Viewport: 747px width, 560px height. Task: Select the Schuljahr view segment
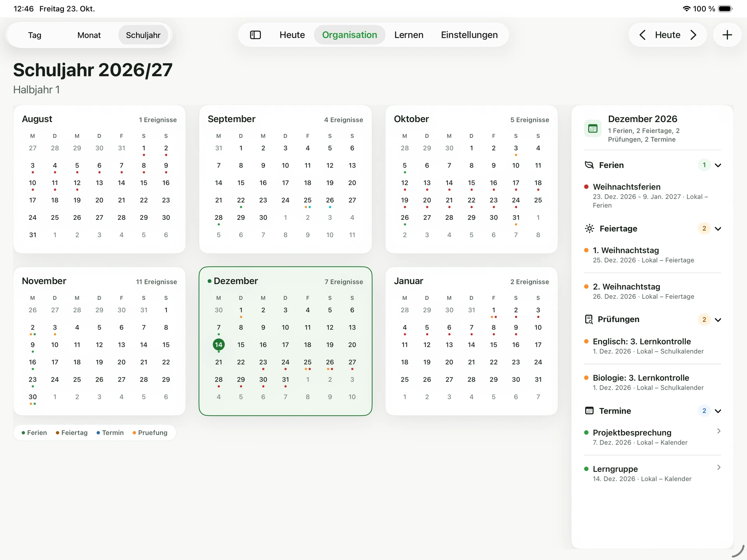coord(143,35)
